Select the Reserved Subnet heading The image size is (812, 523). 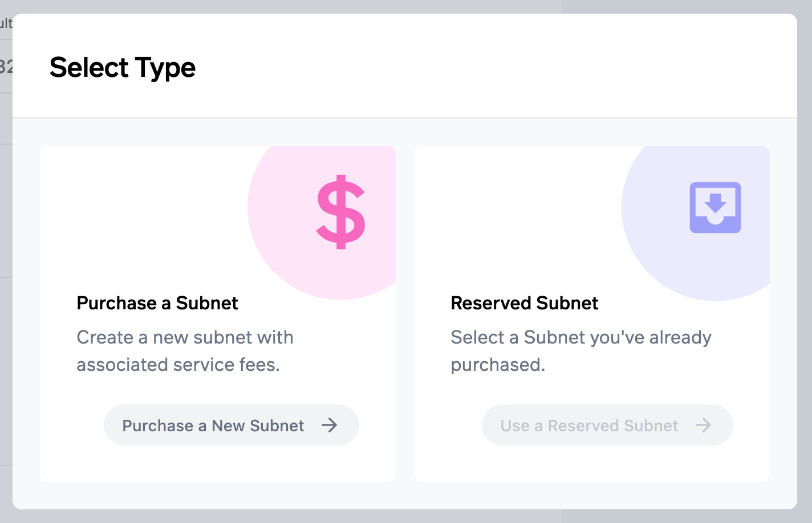coord(525,303)
